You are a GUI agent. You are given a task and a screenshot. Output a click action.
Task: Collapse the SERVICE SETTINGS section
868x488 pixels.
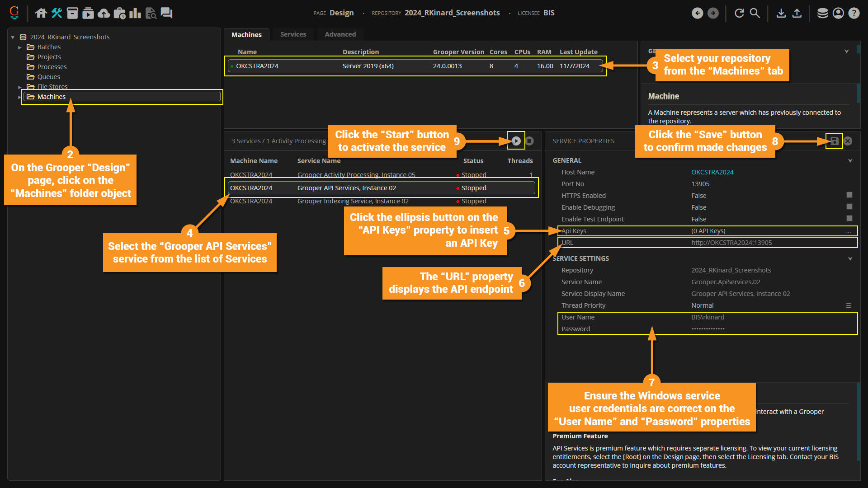[x=850, y=259]
